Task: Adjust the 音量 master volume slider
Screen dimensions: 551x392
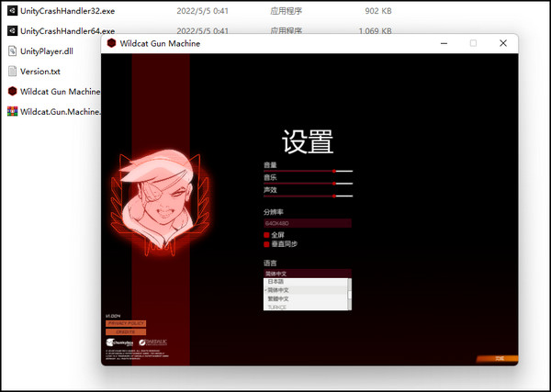Action: point(308,171)
